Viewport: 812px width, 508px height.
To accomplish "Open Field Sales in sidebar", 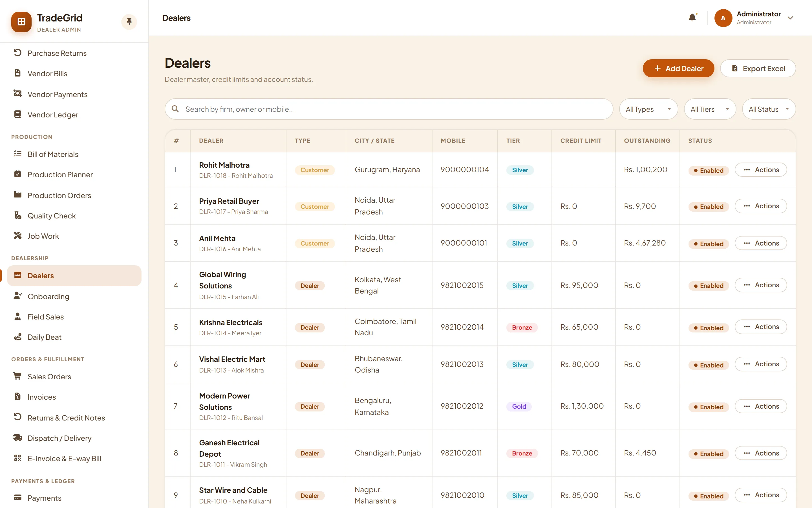I will pos(74,316).
